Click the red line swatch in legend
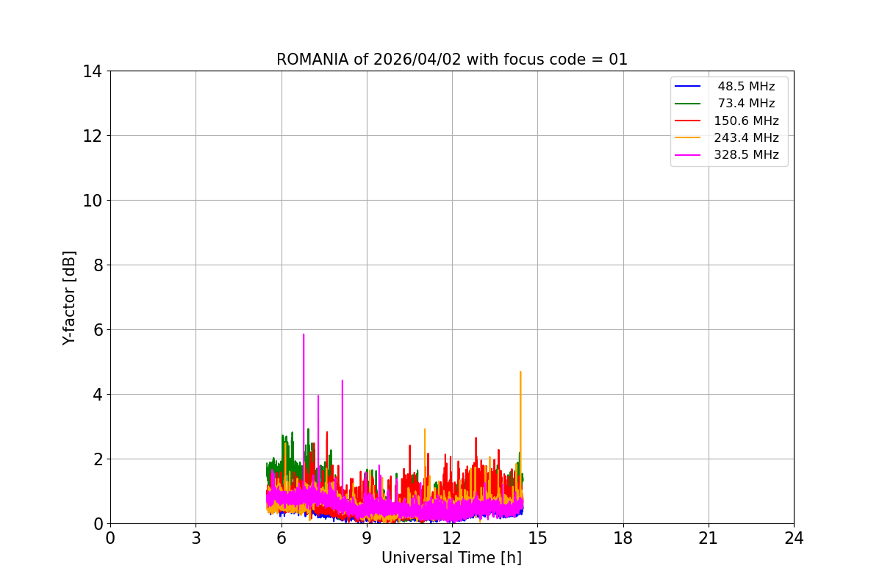Viewport: 882px width, 588px height. click(688, 121)
